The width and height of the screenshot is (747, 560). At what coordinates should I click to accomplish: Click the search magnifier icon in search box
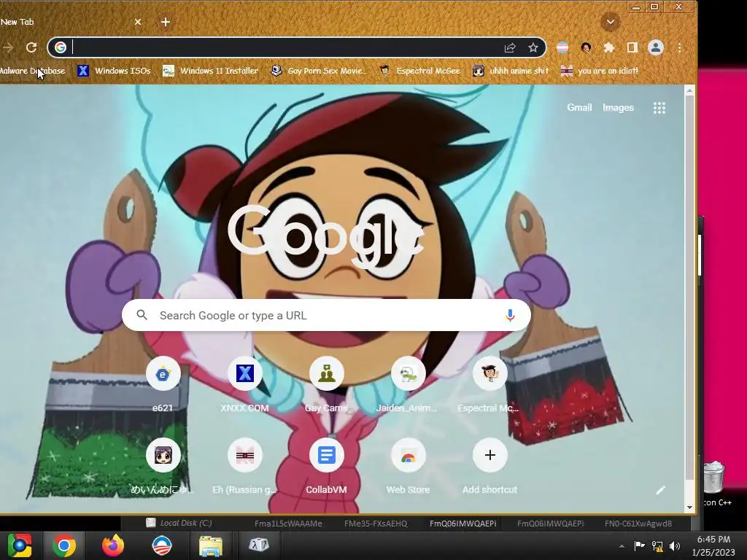click(142, 315)
